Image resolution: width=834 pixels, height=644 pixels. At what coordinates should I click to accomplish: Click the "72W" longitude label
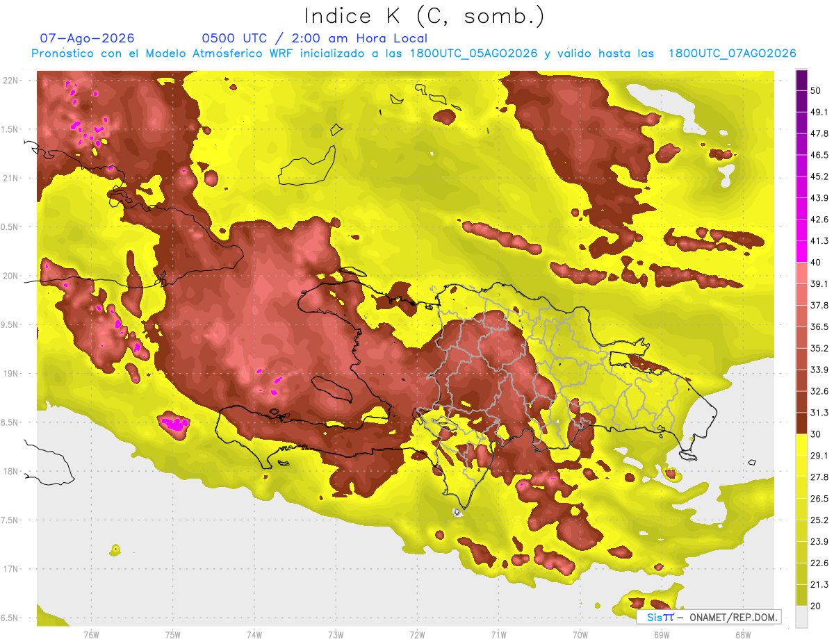[x=417, y=635]
